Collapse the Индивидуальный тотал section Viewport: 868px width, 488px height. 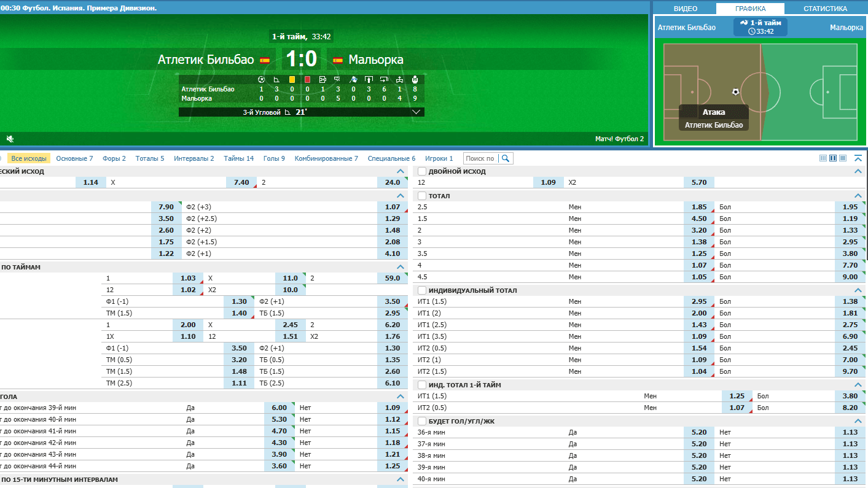tap(858, 290)
